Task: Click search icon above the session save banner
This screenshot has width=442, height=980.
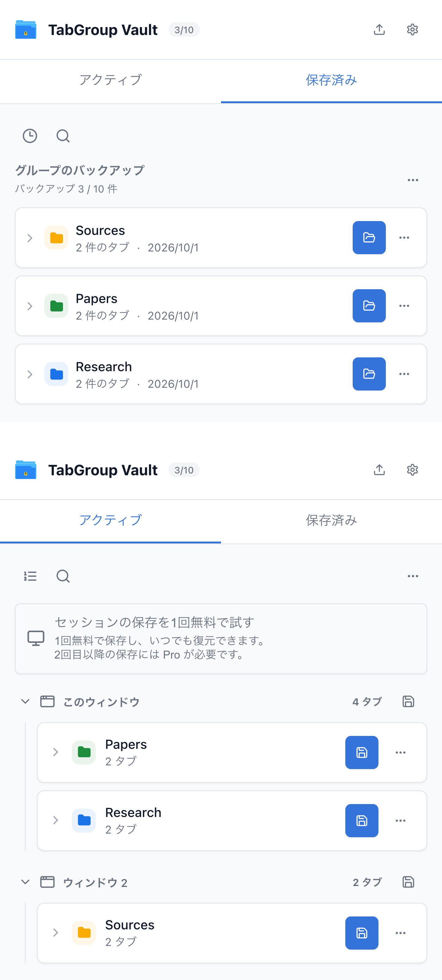Action: click(63, 576)
